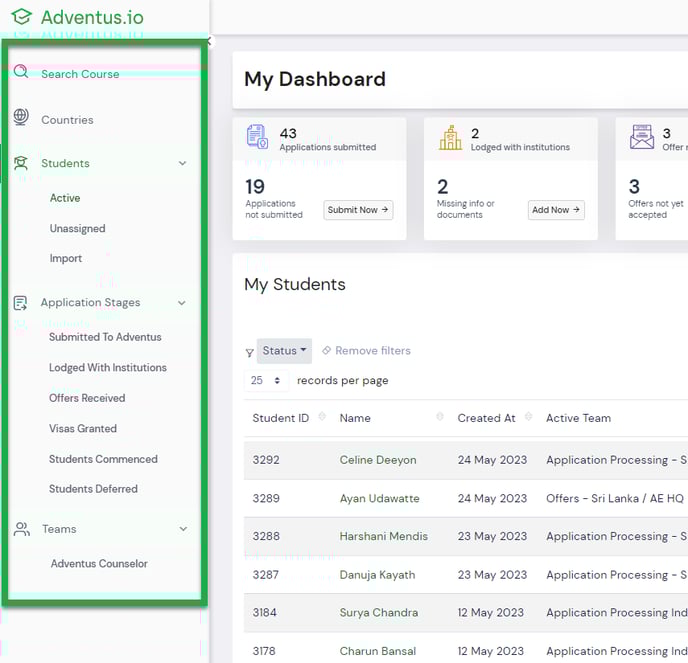Click the 19 Applications not submitted figure
This screenshot has width=688, height=663.
[255, 187]
